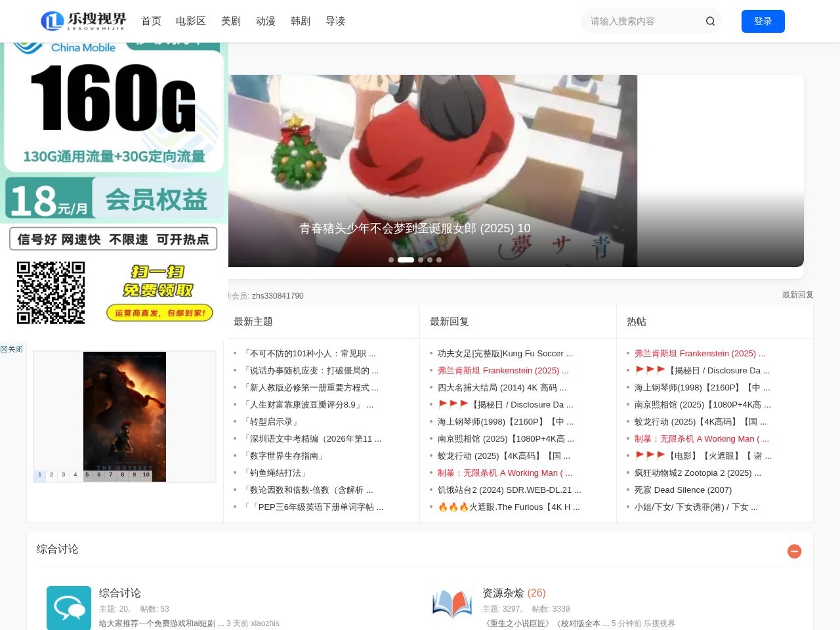Select the 最新回复 column header
This screenshot has width=840, height=630.
[450, 322]
